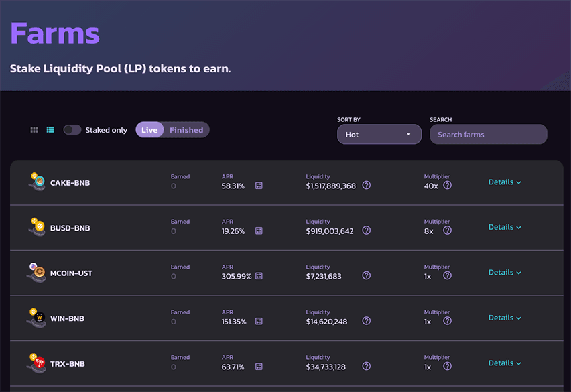571x392 pixels.
Task: Toggle the Staked only switch
Action: click(72, 130)
